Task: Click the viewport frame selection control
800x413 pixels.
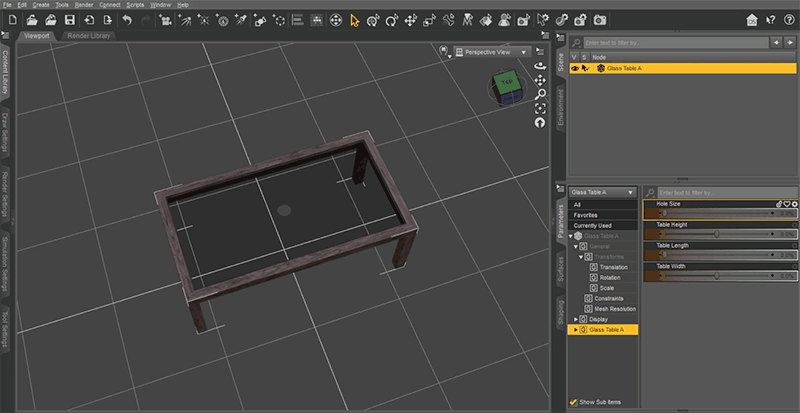Action: point(540,108)
